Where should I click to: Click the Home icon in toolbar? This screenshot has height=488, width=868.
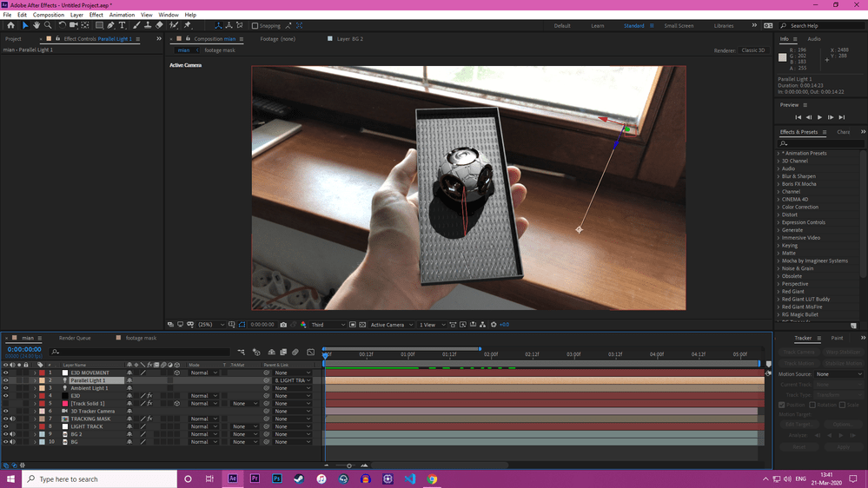pos(10,26)
